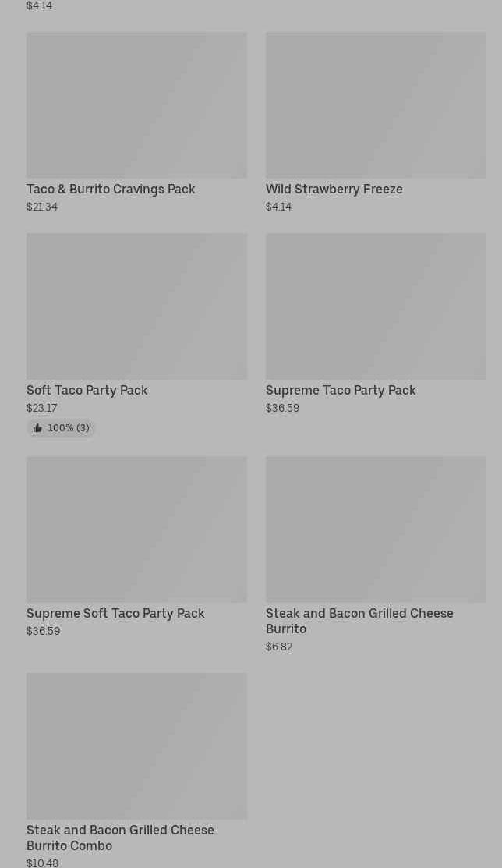Choose the Supreme Taco Party Pack image
This screenshot has height=868, width=502.
pos(376,306)
